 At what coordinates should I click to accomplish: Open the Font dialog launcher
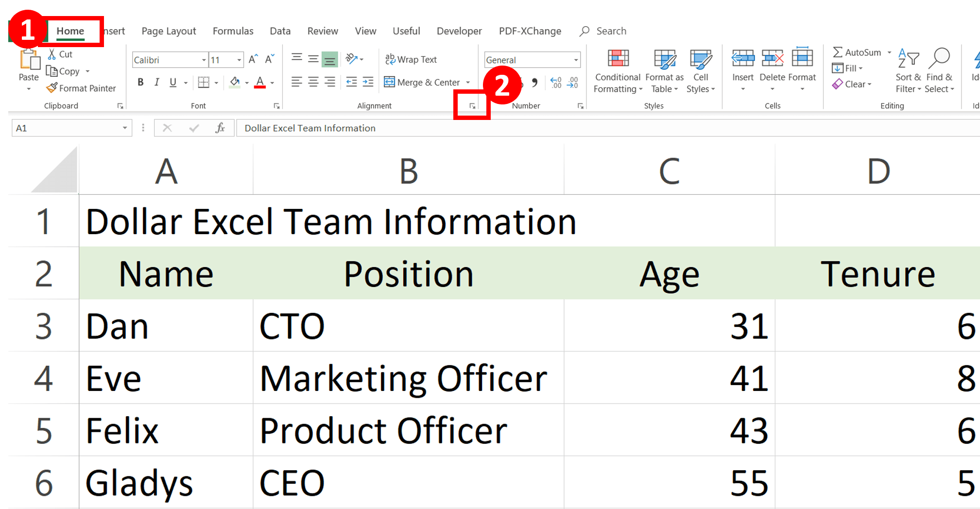tap(276, 106)
